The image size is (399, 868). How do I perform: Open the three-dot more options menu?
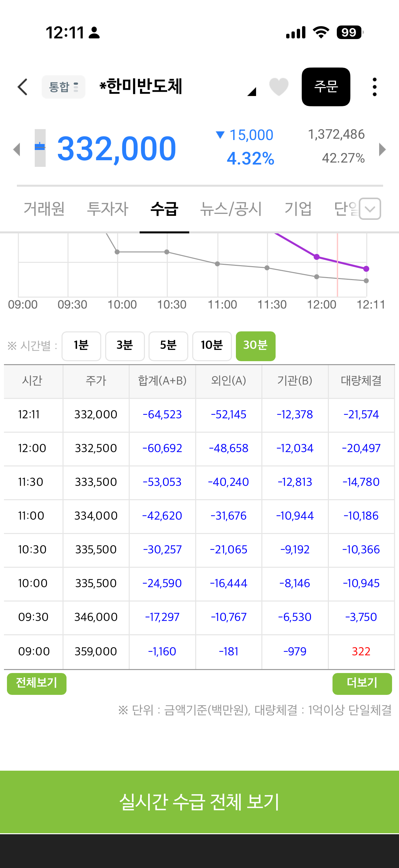click(x=375, y=87)
